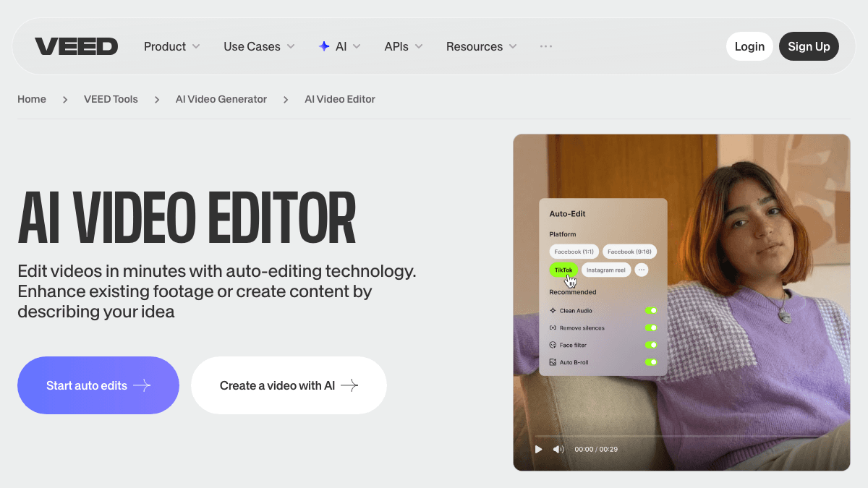Click the VEED logo

pos(76,46)
